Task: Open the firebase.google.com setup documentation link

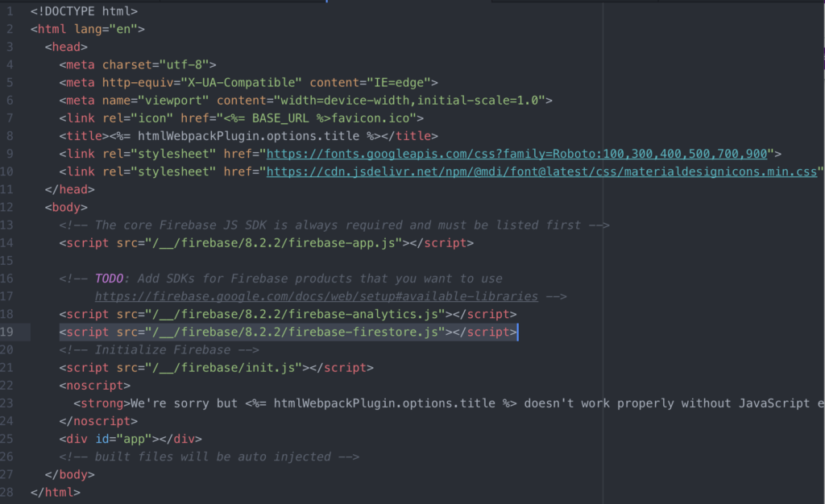Action: pos(314,295)
